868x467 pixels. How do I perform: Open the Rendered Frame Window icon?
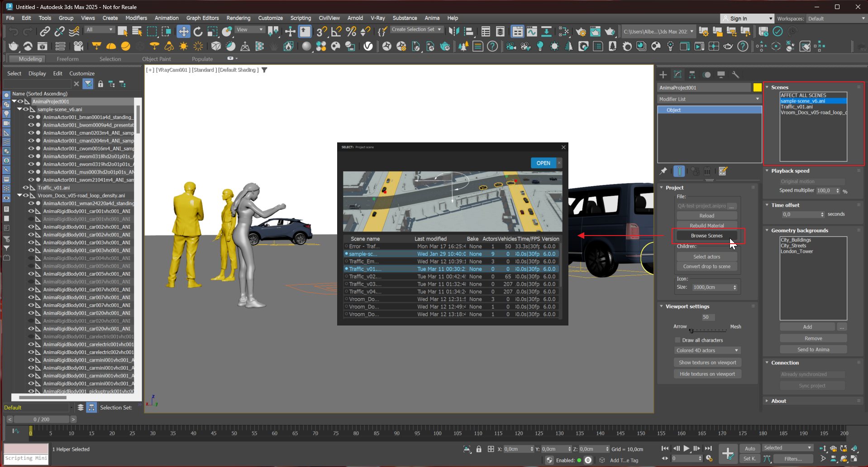tap(595, 31)
